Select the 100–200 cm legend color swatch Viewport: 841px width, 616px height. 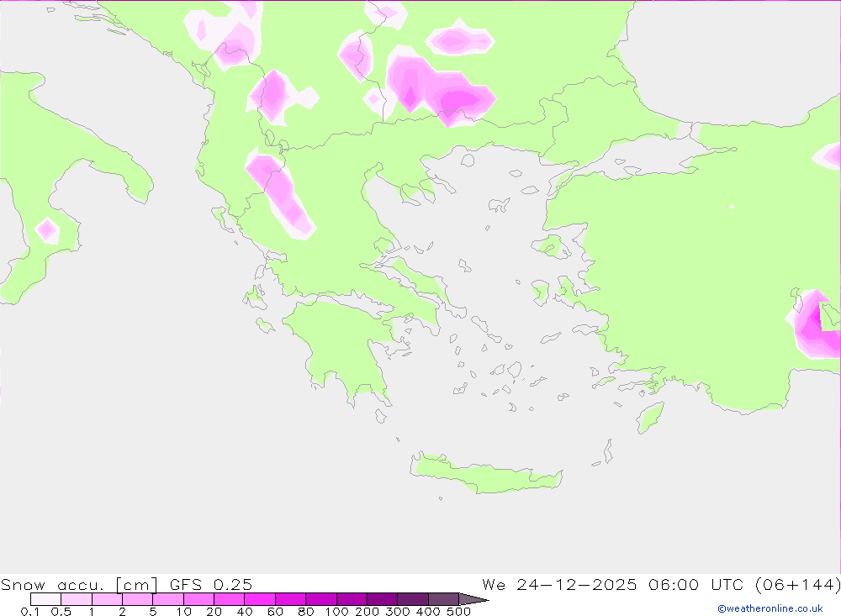point(352,599)
